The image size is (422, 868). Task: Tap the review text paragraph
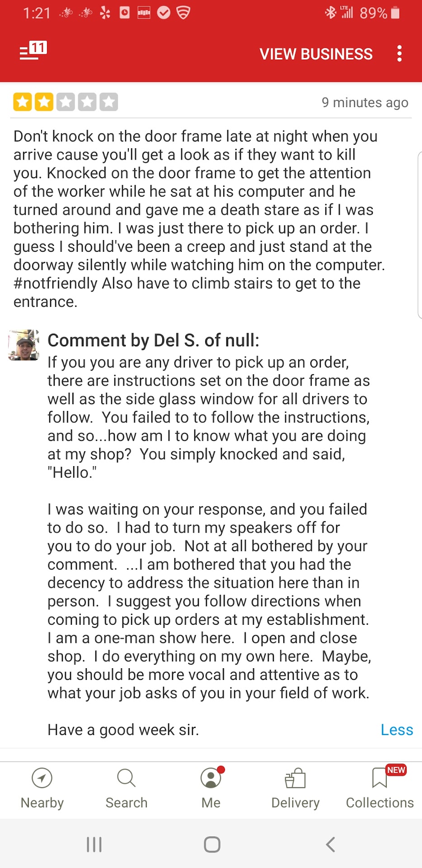(x=199, y=219)
